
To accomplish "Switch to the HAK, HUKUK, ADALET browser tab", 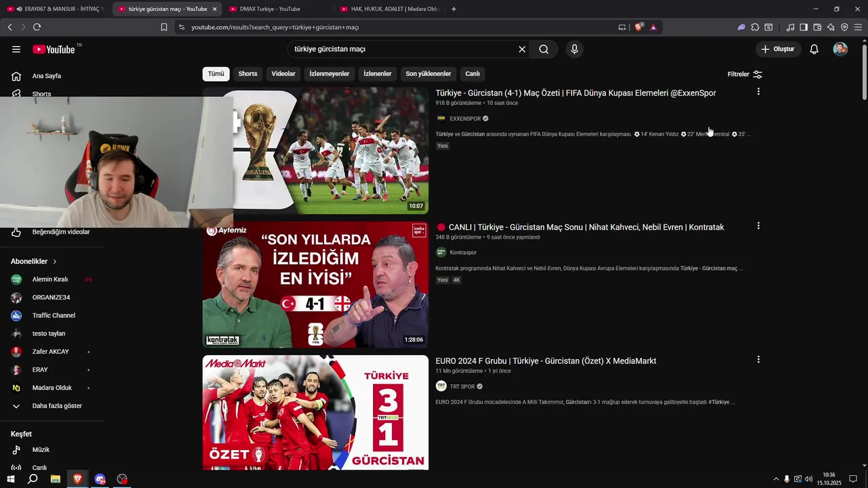I will 390,9.
